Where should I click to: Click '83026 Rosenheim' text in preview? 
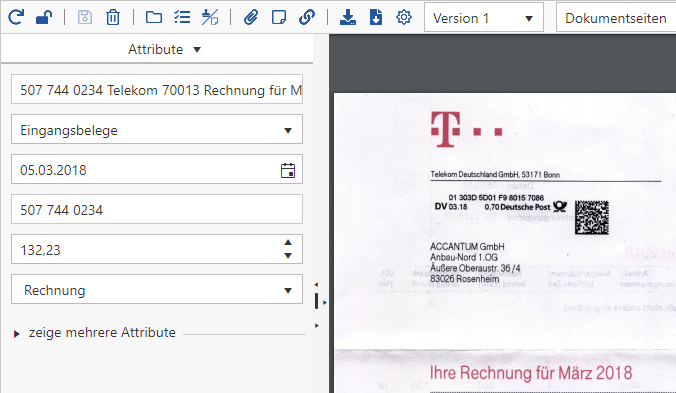[x=465, y=279]
